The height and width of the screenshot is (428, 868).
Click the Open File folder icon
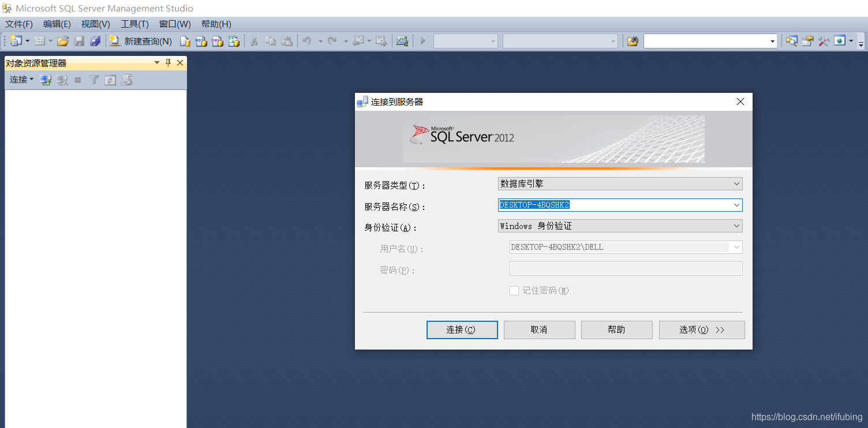coord(63,41)
